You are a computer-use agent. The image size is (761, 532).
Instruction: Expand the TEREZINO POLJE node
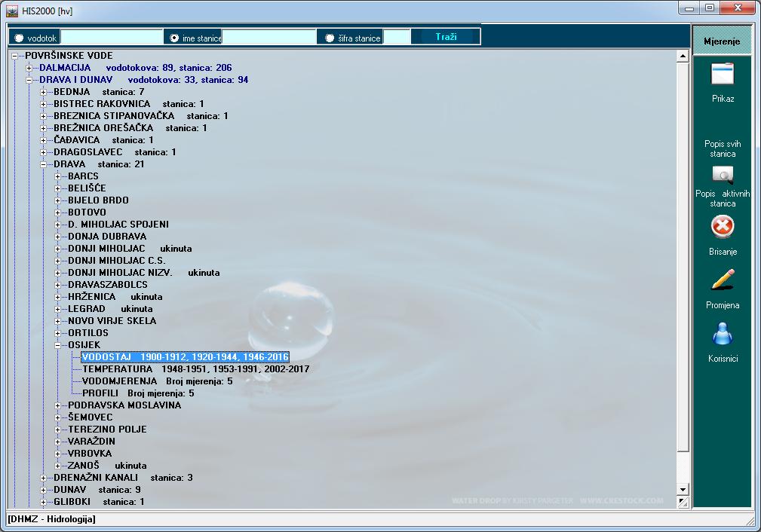pos(57,430)
